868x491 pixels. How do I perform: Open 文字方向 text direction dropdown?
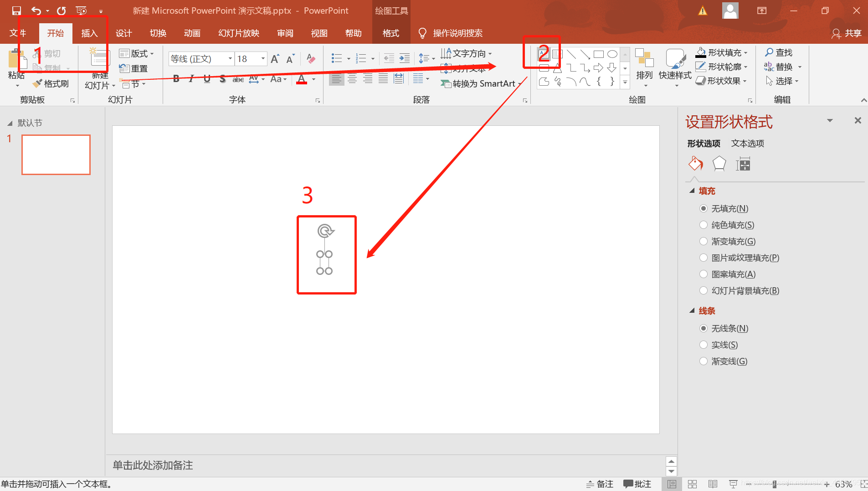(466, 53)
